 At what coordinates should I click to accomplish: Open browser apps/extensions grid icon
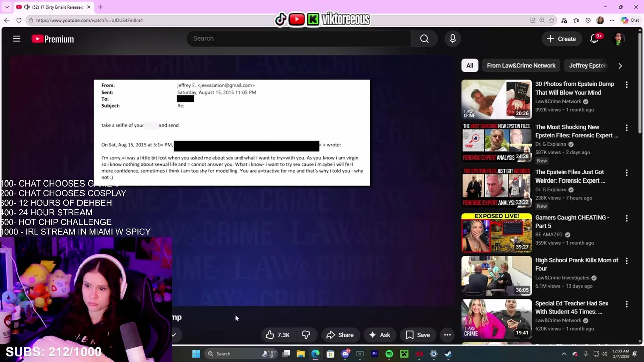(x=533, y=20)
